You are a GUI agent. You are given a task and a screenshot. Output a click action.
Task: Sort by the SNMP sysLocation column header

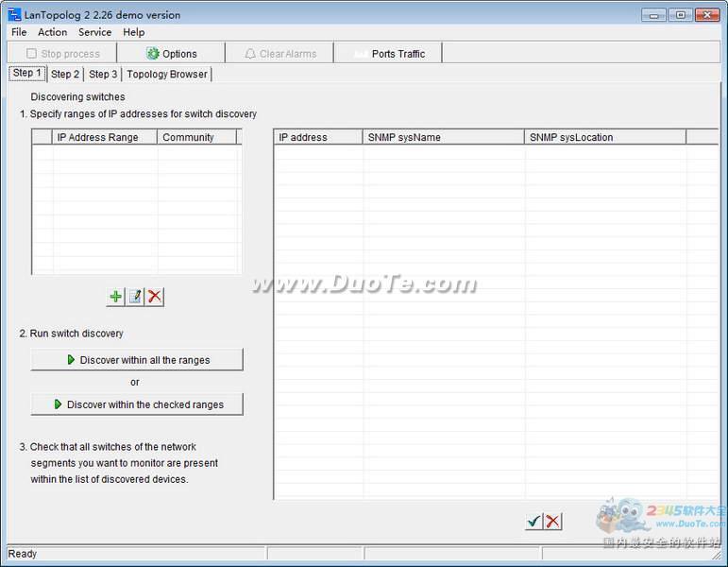605,137
